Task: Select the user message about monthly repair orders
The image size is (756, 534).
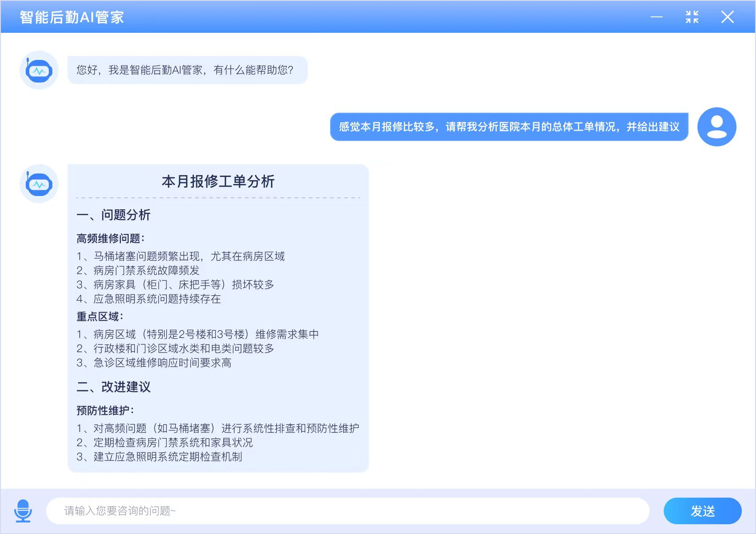Action: click(508, 127)
